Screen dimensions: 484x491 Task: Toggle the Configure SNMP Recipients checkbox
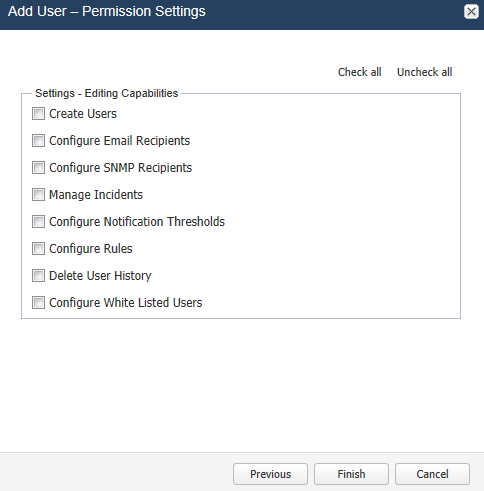(38, 168)
